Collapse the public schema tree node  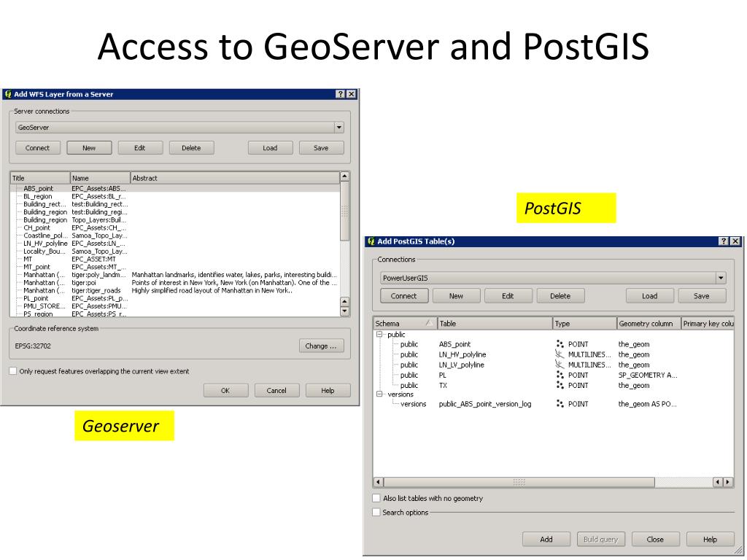pos(379,335)
